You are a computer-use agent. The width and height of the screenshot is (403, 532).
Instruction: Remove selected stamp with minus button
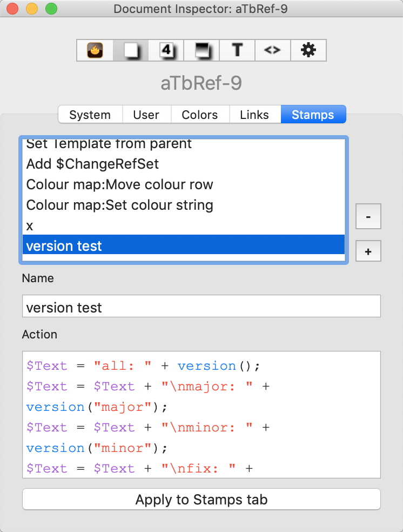pos(368,216)
